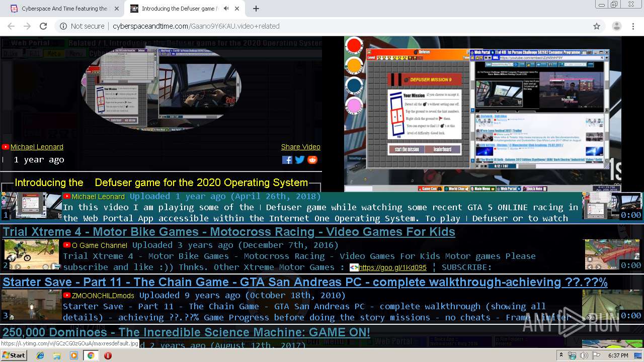Open the Windows Start menu
The image size is (644, 362).
[x=14, y=355]
